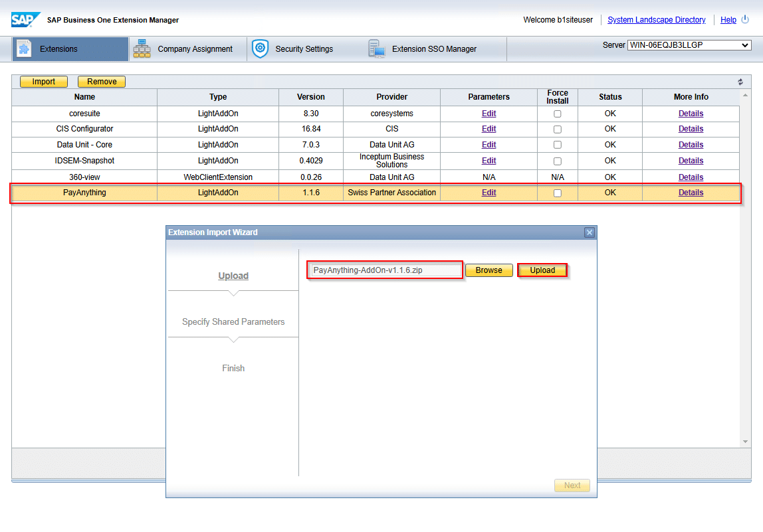Screen dimensions: 763x532
Task: Check Force Install for coresuite
Action: pyautogui.click(x=557, y=114)
